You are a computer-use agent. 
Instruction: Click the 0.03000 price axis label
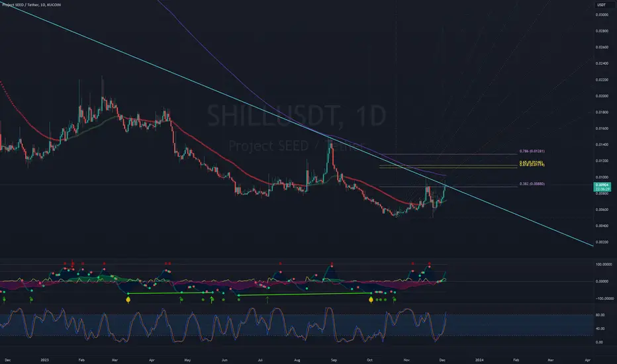pos(602,15)
